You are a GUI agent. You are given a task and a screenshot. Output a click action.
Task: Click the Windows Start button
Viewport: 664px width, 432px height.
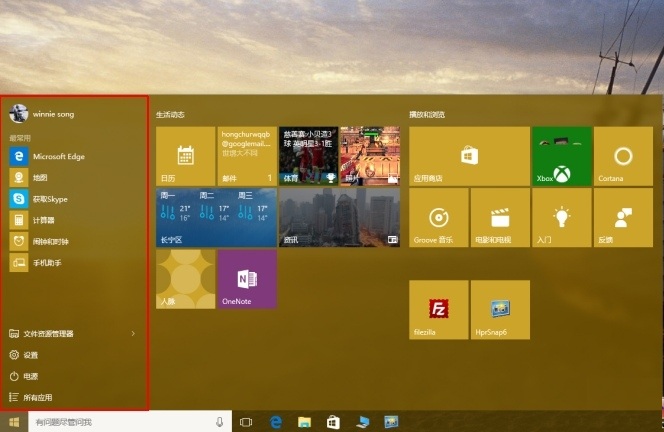click(14, 422)
